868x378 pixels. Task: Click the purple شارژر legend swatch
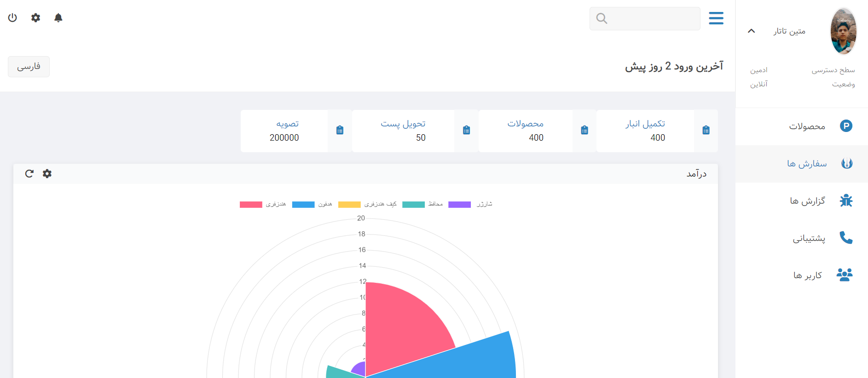coord(459,205)
